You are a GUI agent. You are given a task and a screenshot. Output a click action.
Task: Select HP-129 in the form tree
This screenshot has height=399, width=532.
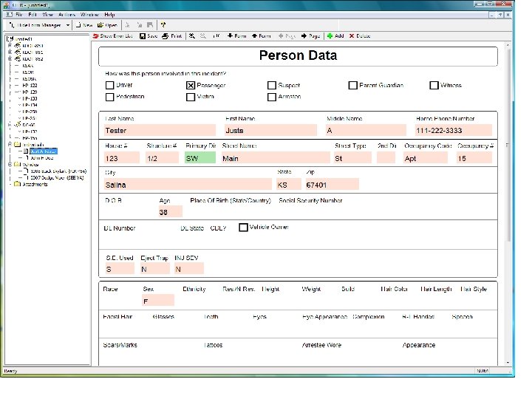[30, 92]
